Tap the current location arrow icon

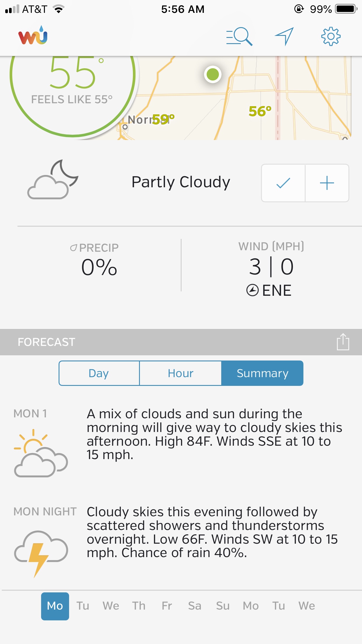click(x=284, y=36)
